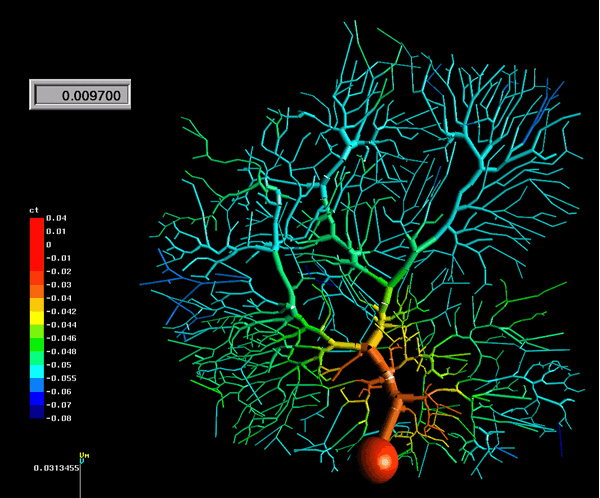Select the yellow swatch beside the -0.042 label
This screenshot has width=600, height=498.
(x=37, y=311)
